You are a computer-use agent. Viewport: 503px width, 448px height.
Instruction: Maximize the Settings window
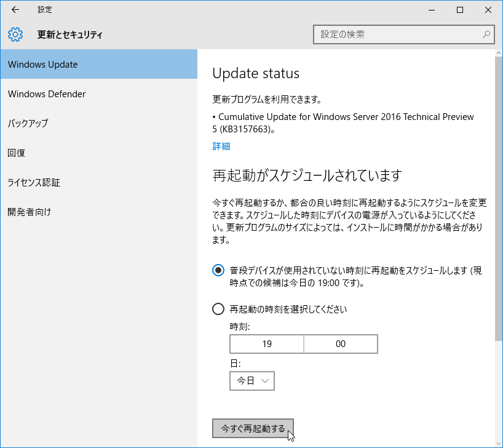[x=460, y=10]
